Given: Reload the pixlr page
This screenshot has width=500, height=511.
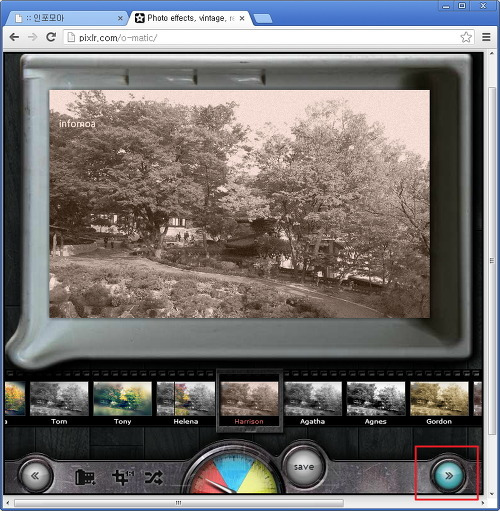Looking at the screenshot, I should (51, 37).
